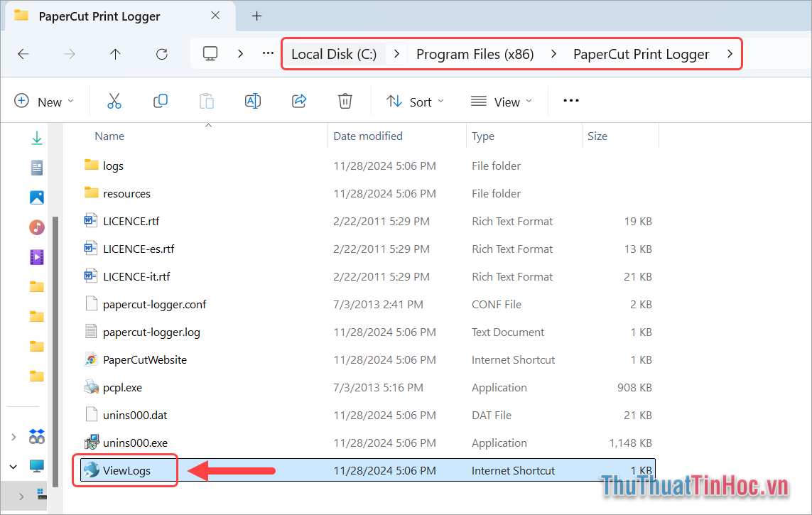Screen dimensions: 812x515
Task: Select the LICENCE-es.rtf file
Action: tap(139, 249)
